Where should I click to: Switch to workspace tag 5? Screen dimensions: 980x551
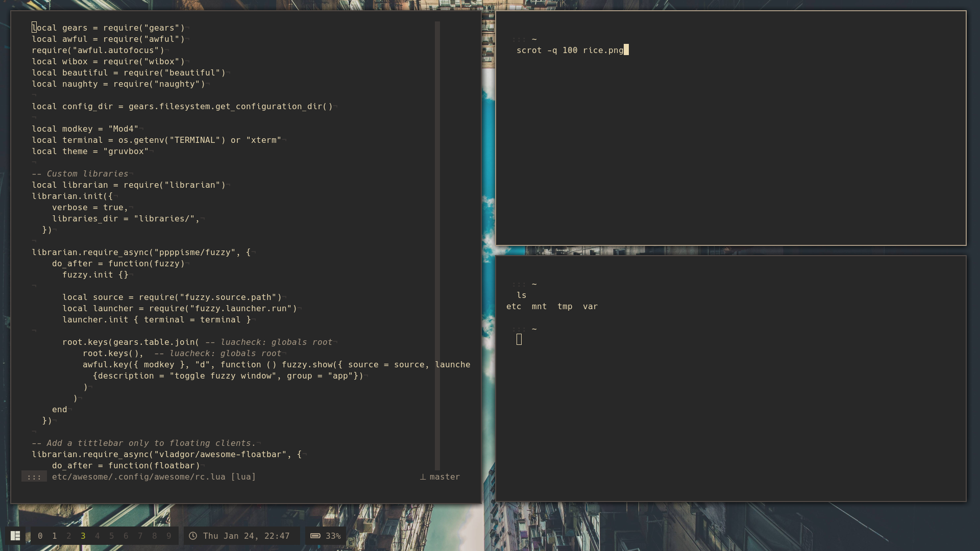click(112, 536)
